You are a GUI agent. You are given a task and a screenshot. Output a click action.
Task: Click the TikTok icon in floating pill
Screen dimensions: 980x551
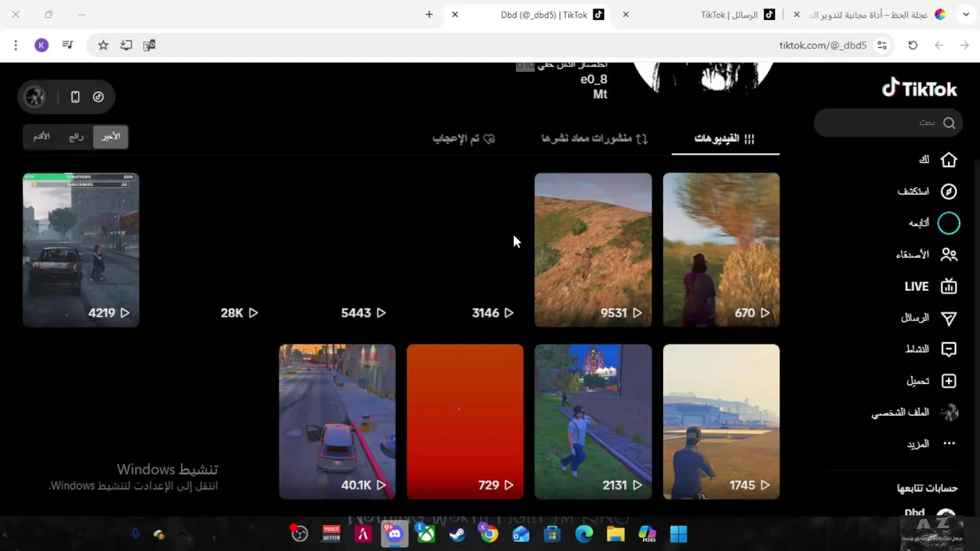[x=98, y=96]
